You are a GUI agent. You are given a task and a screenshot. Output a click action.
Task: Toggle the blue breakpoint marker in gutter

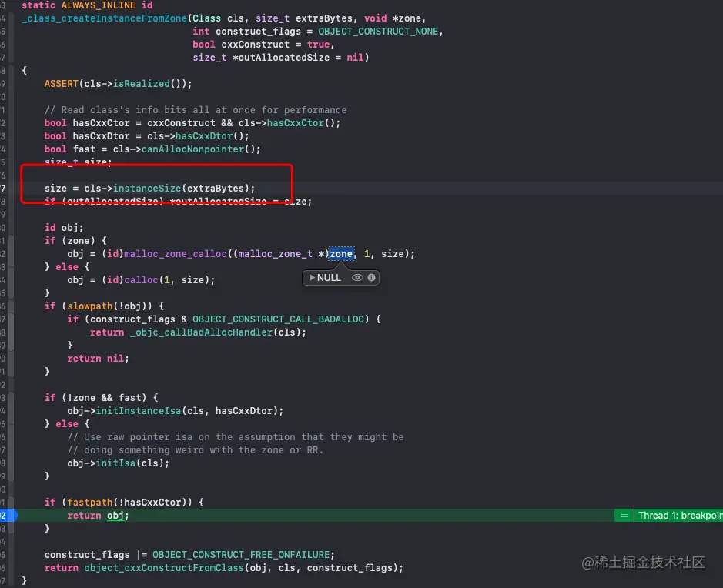click(8, 515)
